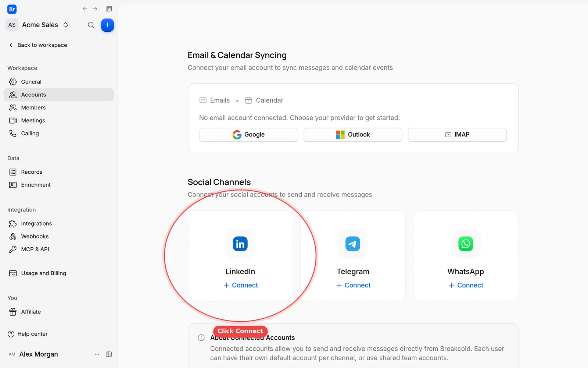Open the search magnifier icon
Image resolution: width=588 pixels, height=368 pixels.
(x=91, y=25)
